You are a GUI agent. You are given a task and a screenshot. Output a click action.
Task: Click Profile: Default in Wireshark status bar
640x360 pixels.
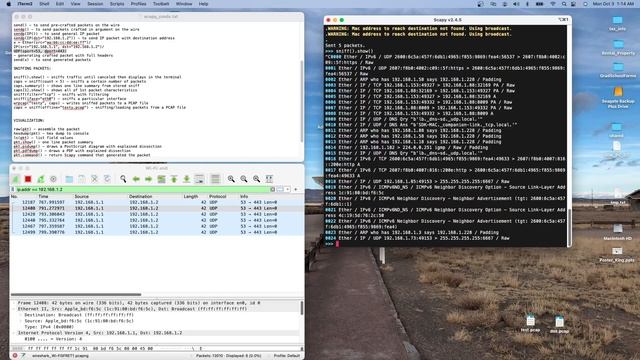pos(287,356)
